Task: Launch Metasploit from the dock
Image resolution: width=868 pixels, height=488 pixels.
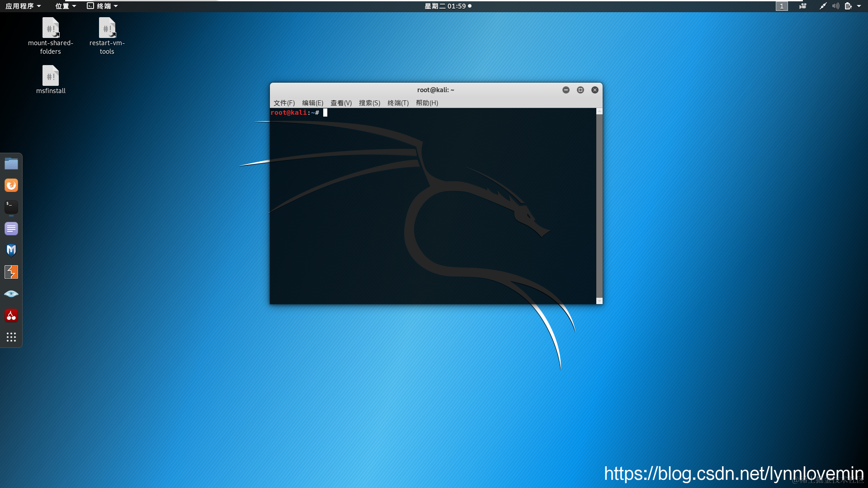Action: (x=11, y=250)
